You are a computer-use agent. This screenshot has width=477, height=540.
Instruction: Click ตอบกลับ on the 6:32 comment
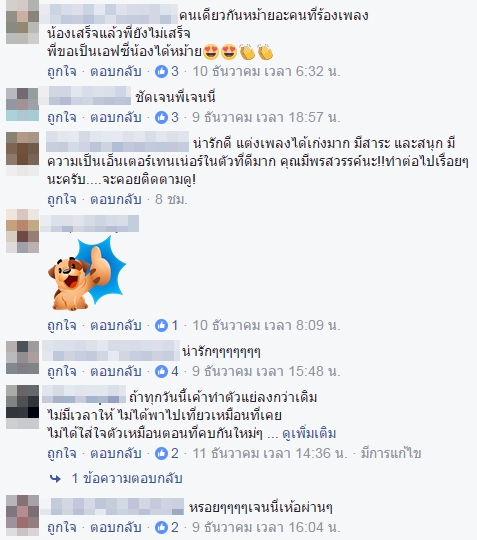point(116,72)
